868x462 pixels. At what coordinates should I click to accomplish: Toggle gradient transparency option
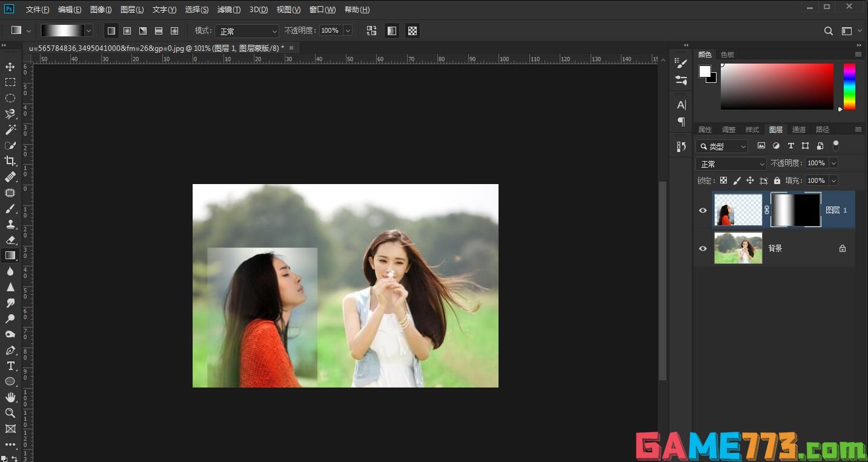point(412,31)
